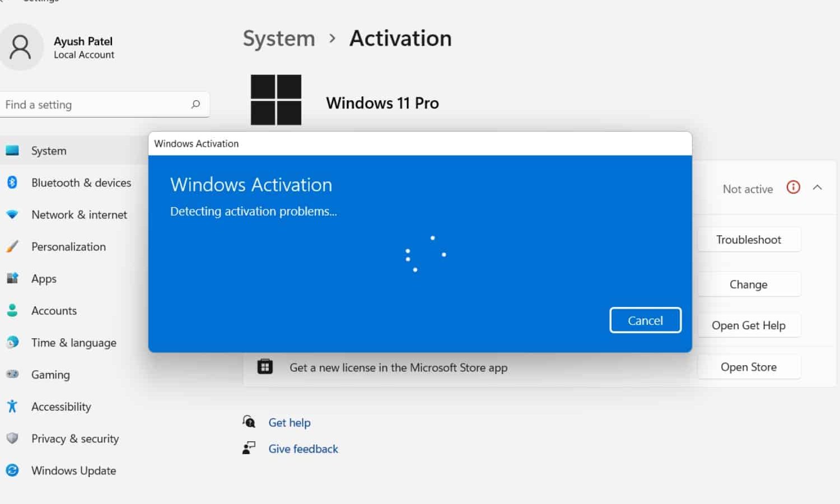
Task: Open Windows Update page
Action: [74, 470]
